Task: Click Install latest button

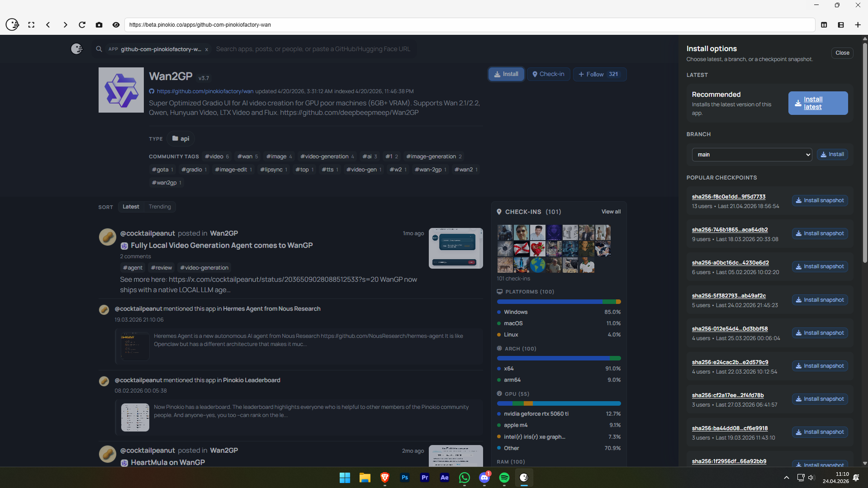Action: (x=818, y=103)
